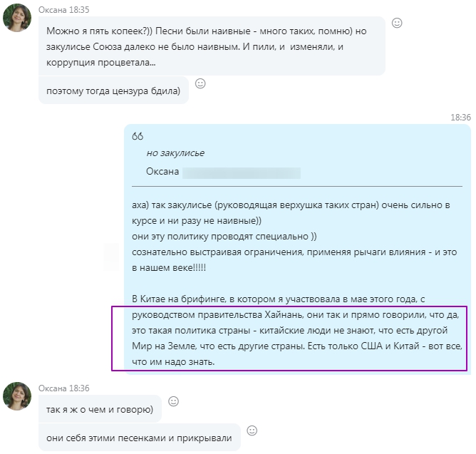This screenshot has width=476, height=454.
Task: Click the sender name 'Оксана 18:36'
Action: [63, 388]
